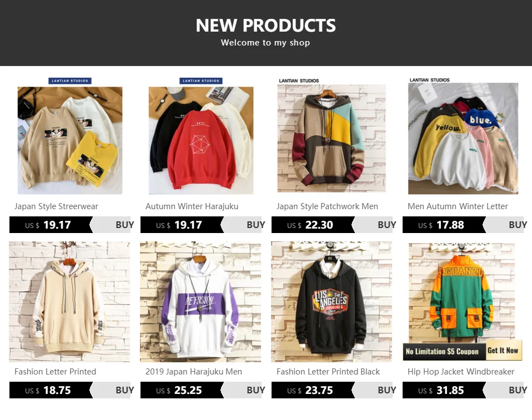The width and height of the screenshot is (532, 420).
Task: Click BUY next to the US $18.75 price
Action: [111, 390]
